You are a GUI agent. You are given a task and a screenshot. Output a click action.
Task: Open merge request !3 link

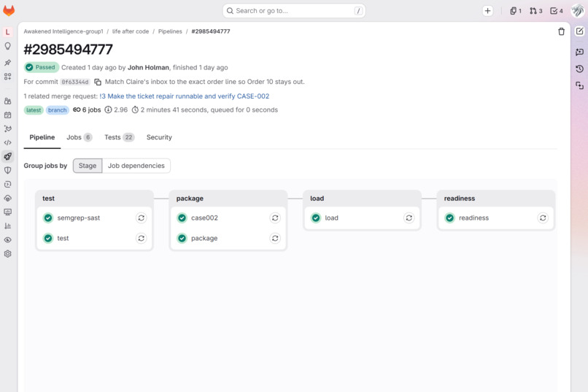click(184, 96)
